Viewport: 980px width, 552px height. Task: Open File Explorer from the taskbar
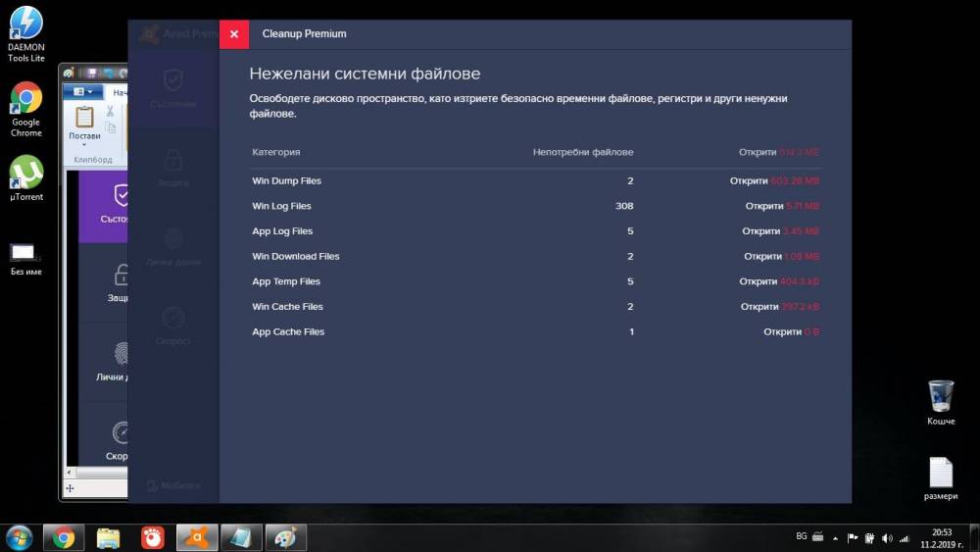pyautogui.click(x=108, y=537)
